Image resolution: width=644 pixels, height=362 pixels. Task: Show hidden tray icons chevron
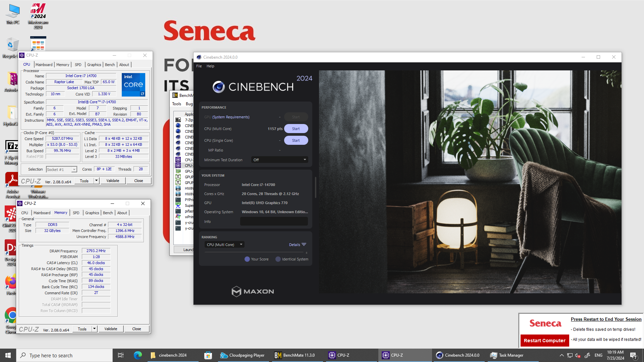coord(561,355)
